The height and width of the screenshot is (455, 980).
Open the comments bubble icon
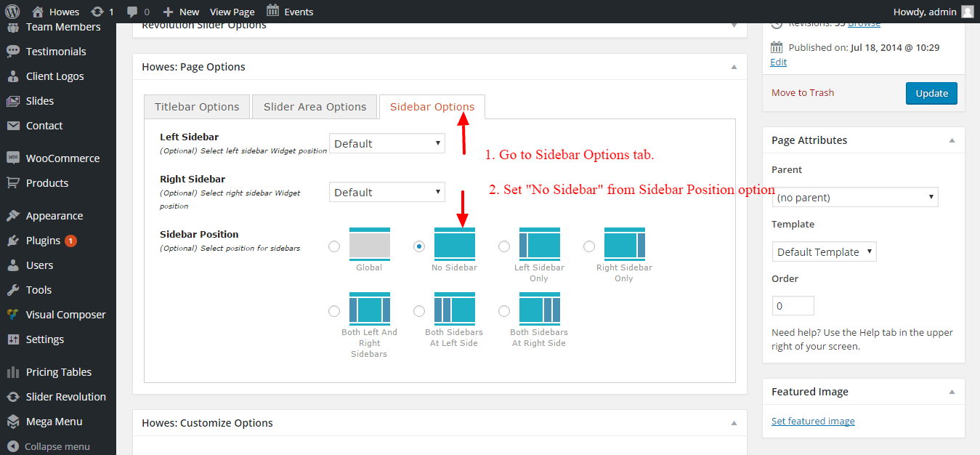tap(132, 12)
